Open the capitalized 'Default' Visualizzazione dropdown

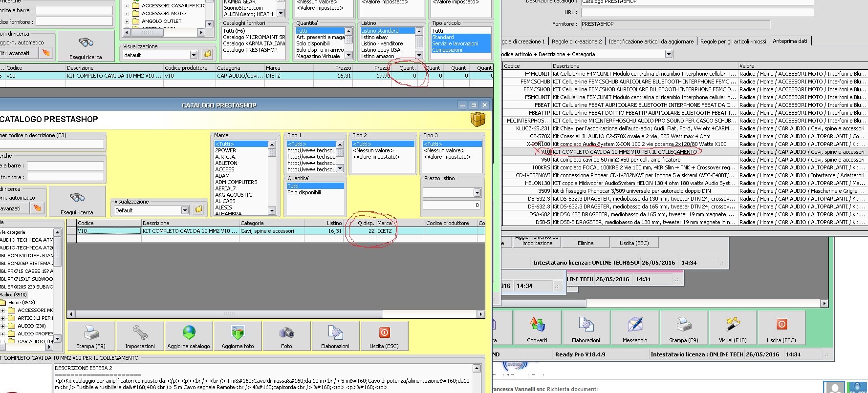click(185, 210)
